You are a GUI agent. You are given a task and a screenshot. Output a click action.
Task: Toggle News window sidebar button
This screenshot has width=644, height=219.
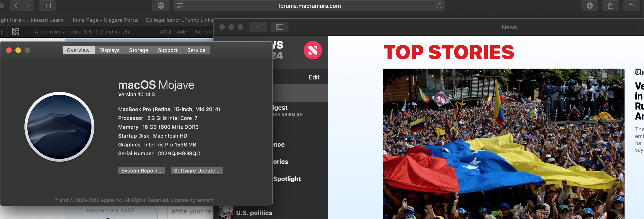tap(279, 27)
